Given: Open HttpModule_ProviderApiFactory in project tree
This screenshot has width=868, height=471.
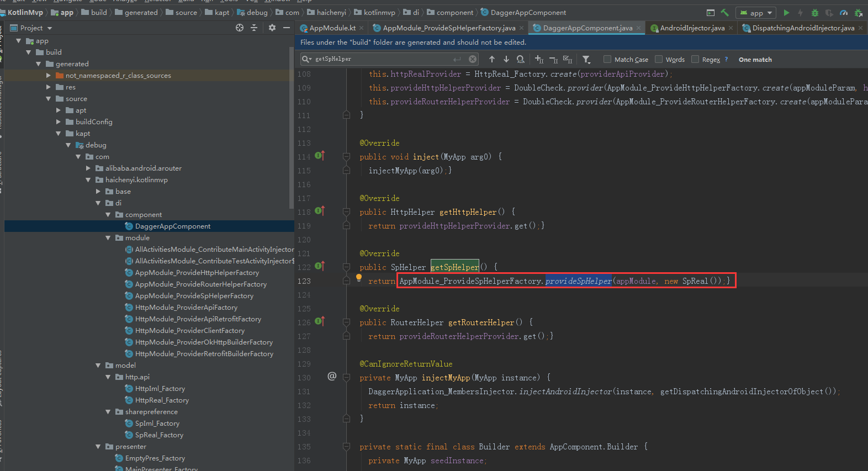Looking at the screenshot, I should point(186,308).
